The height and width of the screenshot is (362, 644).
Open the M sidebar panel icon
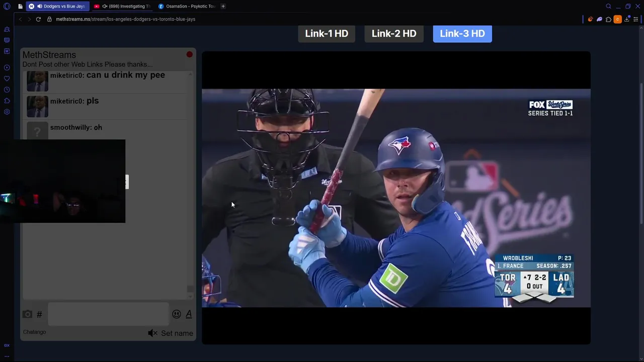pos(7,51)
